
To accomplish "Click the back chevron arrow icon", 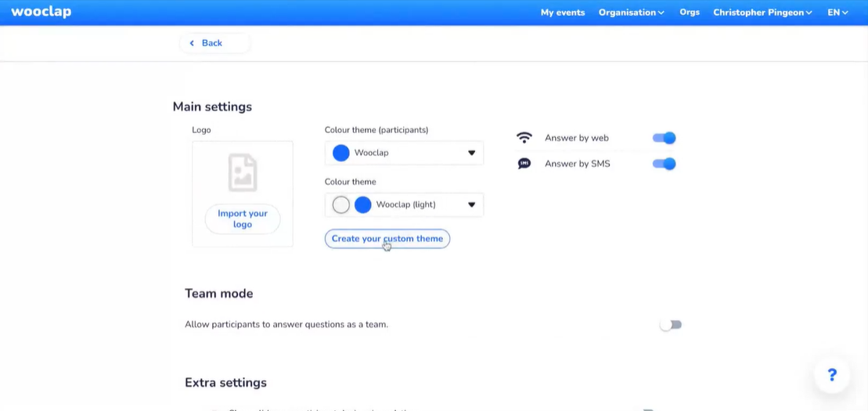I will pos(192,43).
